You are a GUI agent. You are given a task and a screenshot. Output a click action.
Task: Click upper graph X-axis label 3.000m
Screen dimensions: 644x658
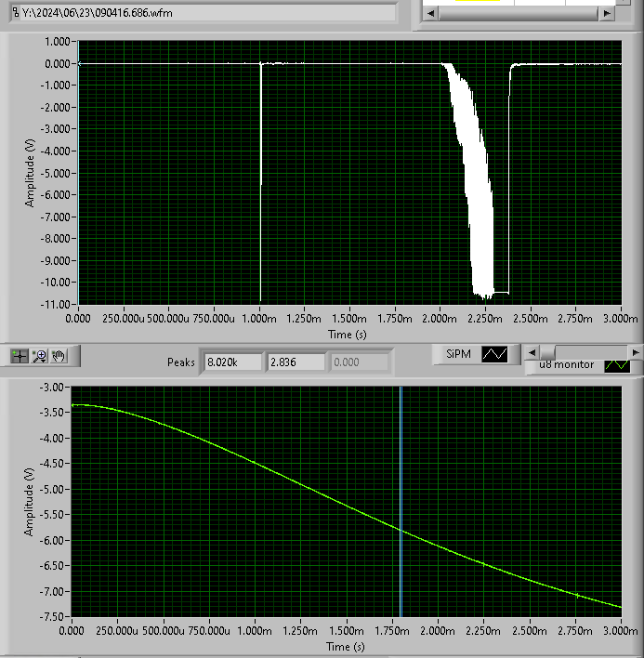[621, 319]
